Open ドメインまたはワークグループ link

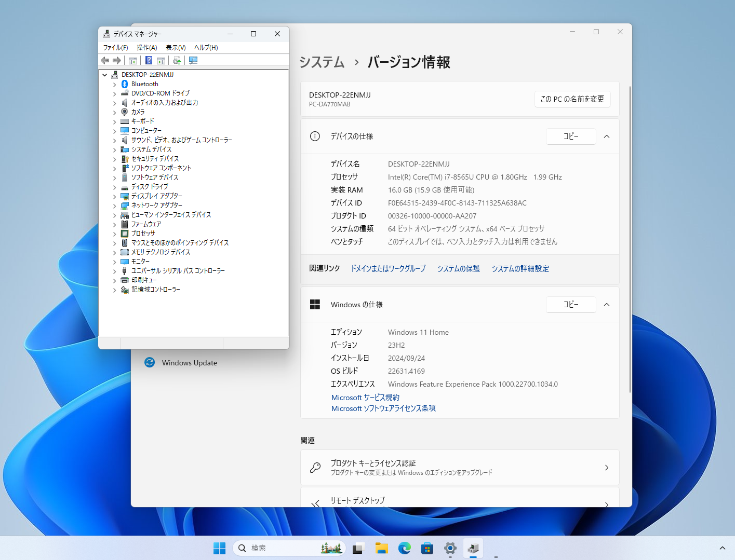pos(388,268)
